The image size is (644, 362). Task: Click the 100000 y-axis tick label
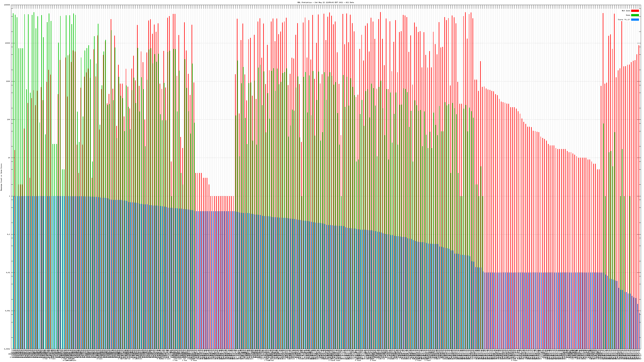[7, 5]
